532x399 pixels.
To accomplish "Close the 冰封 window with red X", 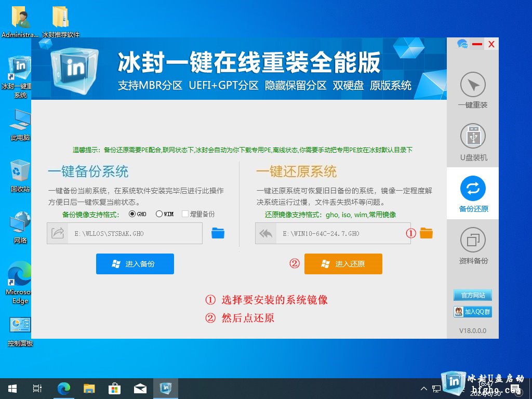I will click(x=491, y=44).
